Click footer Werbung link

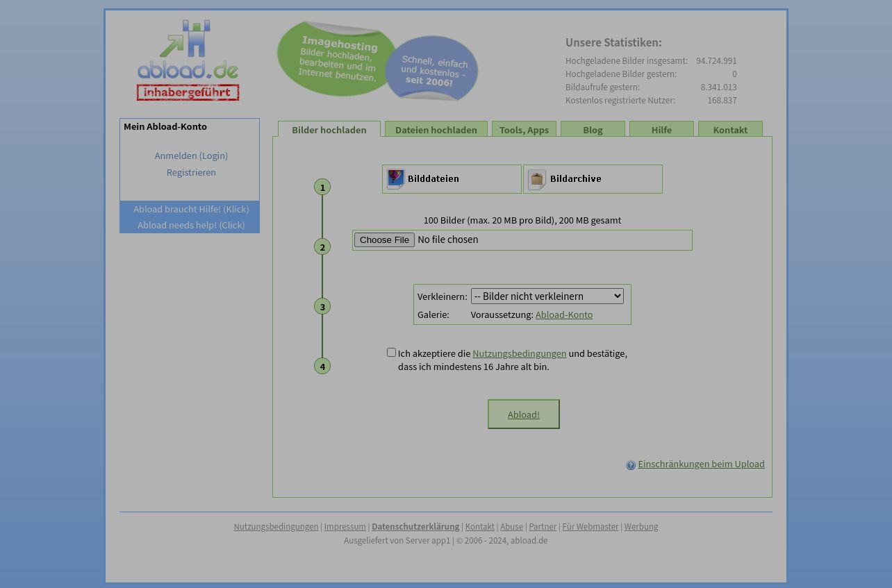coord(641,527)
